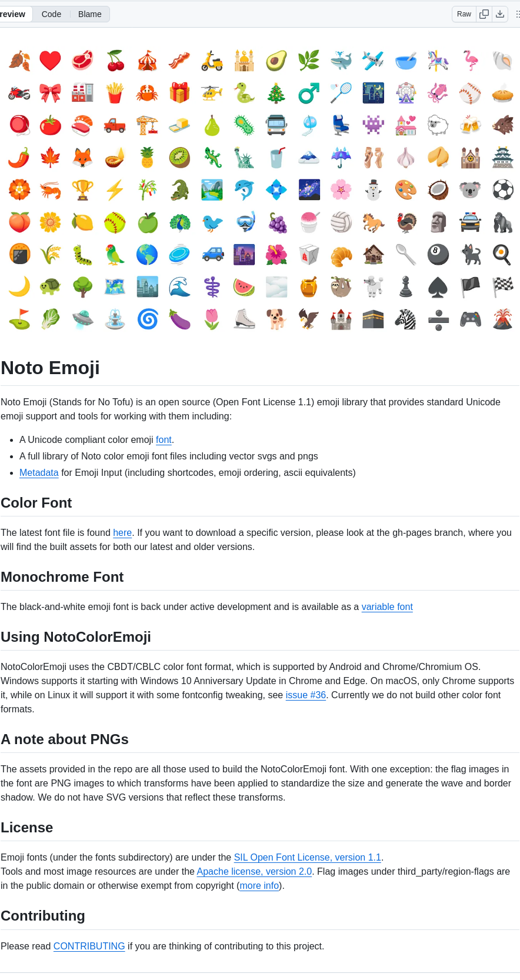Image resolution: width=520 pixels, height=980 pixels.
Task: Click the Christmas tree emoji
Action: (x=276, y=93)
